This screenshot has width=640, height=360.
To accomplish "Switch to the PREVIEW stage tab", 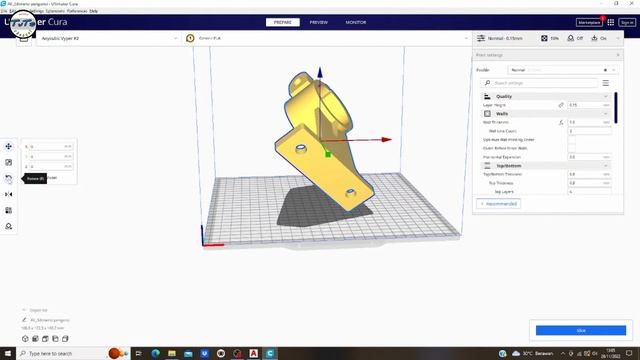I will click(319, 22).
